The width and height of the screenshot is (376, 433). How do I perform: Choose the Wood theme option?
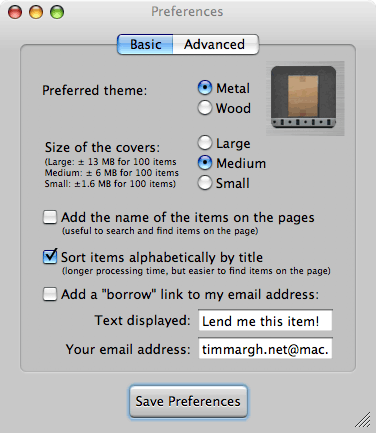205,108
